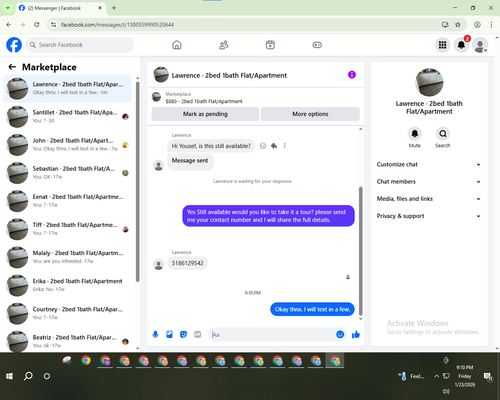The height and width of the screenshot is (400, 500).
Task: Open the Malaly conversation
Action: coord(68,257)
